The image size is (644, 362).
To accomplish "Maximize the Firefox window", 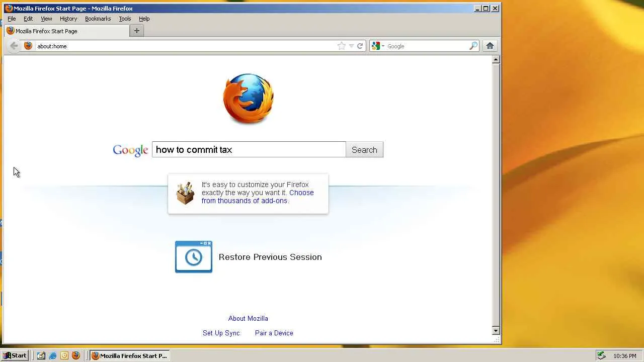I will tap(486, 8).
